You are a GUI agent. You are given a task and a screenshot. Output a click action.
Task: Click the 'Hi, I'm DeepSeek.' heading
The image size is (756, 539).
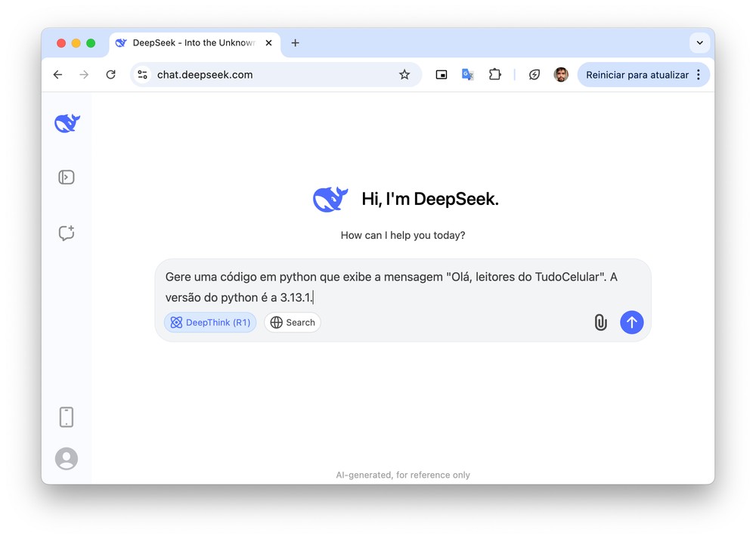point(430,199)
